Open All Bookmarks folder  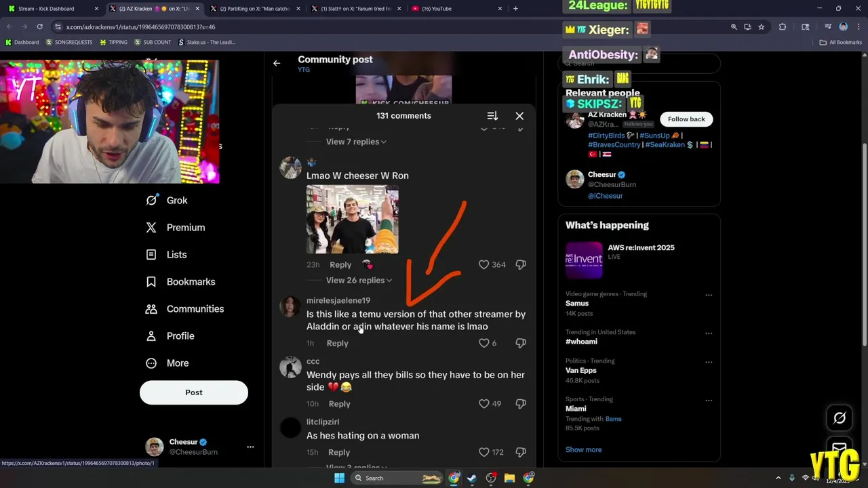tap(840, 42)
